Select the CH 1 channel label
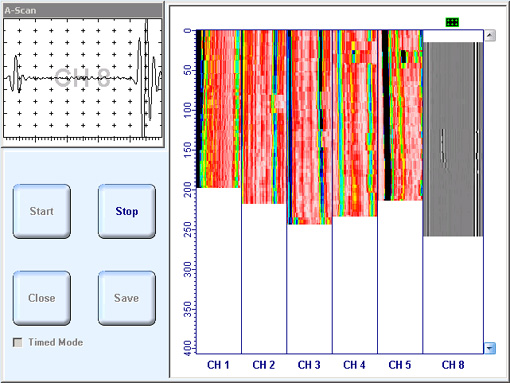 click(218, 365)
